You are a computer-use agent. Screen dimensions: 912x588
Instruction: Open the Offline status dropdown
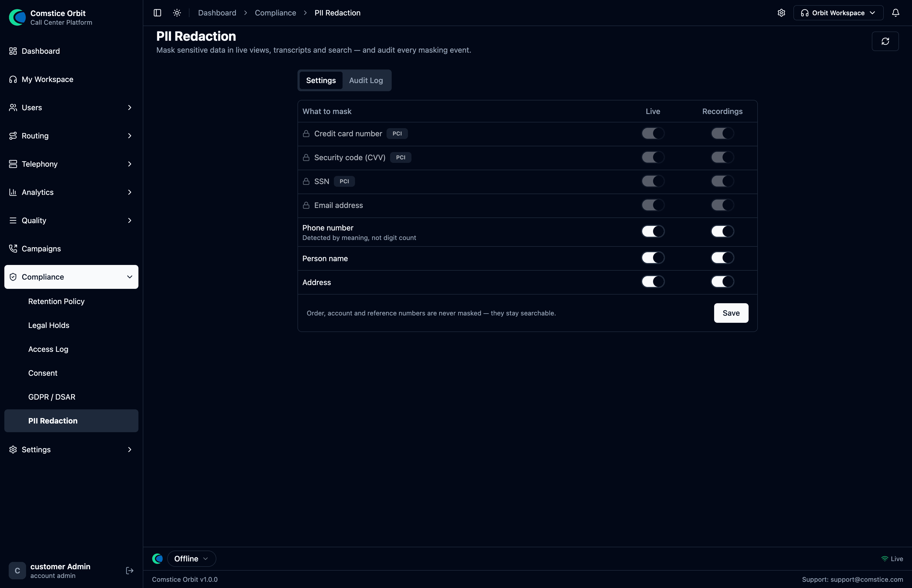191,559
